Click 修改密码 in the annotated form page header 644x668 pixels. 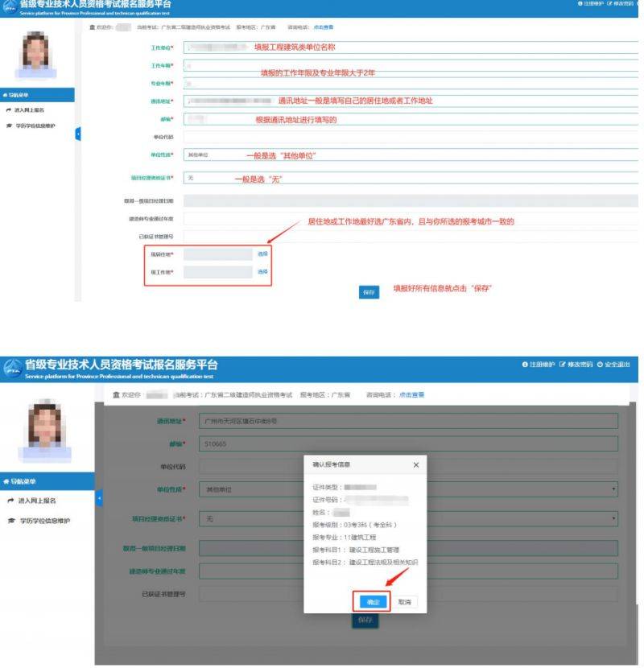click(x=624, y=3)
